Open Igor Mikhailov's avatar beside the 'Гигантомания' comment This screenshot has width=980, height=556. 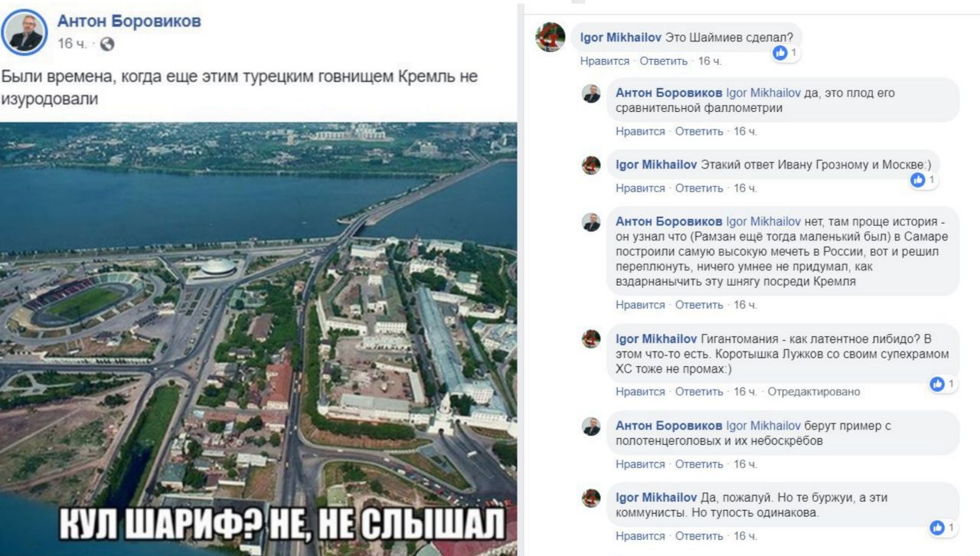point(591,339)
